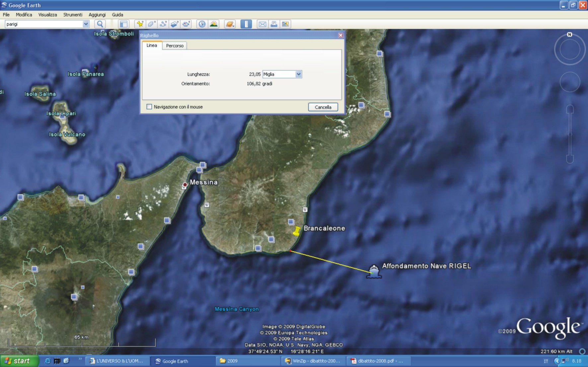Click the search magnifier button
Image resolution: width=588 pixels, height=367 pixels.
coord(100,24)
